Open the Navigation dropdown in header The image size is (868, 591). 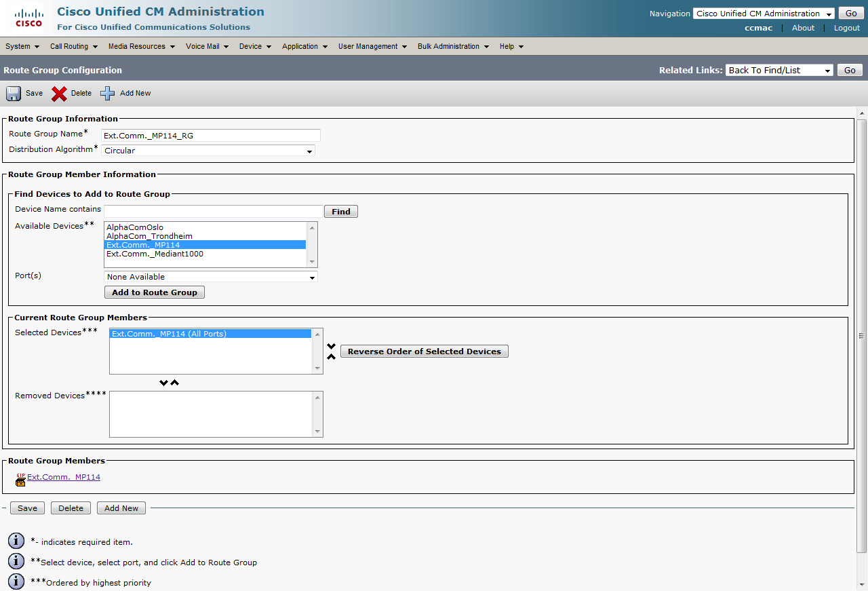coord(764,14)
